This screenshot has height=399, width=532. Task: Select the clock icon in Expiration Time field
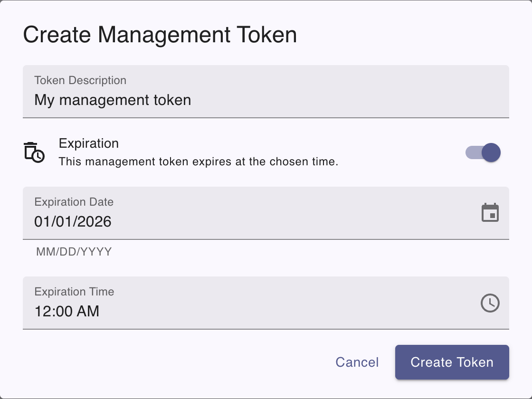(x=490, y=303)
